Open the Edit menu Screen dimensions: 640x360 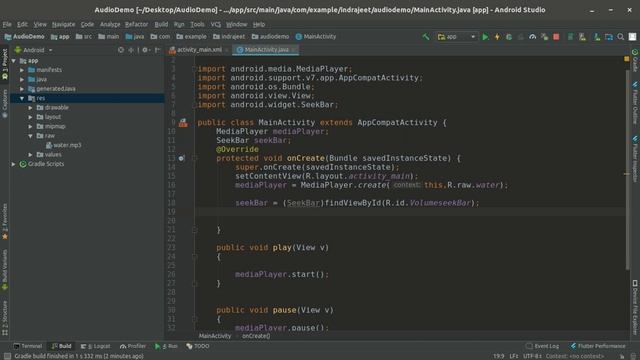[22, 24]
